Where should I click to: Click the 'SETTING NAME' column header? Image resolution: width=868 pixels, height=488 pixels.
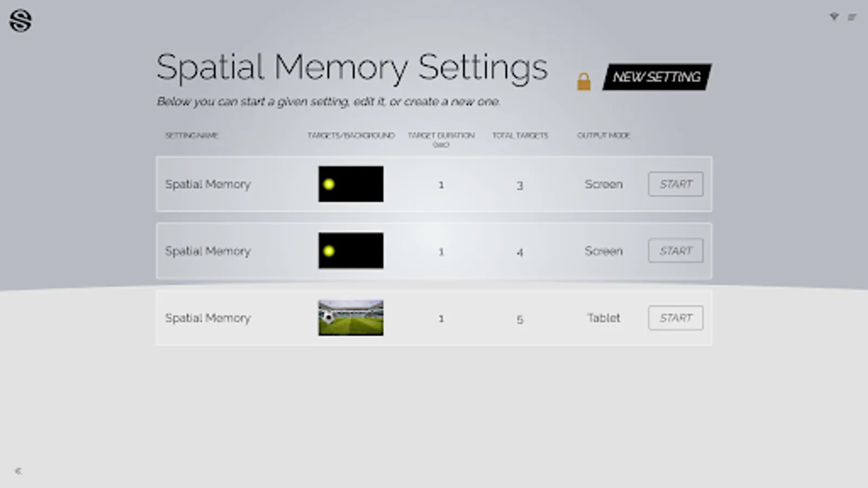[192, 136]
